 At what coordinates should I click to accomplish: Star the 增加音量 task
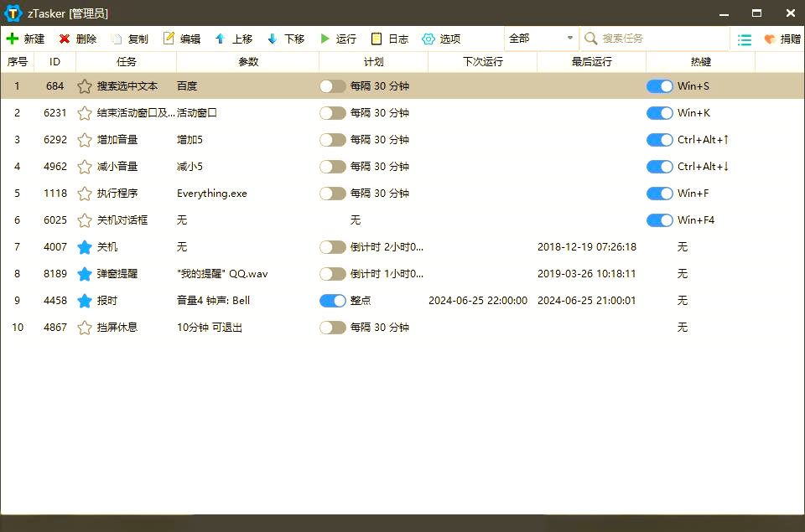click(x=84, y=140)
